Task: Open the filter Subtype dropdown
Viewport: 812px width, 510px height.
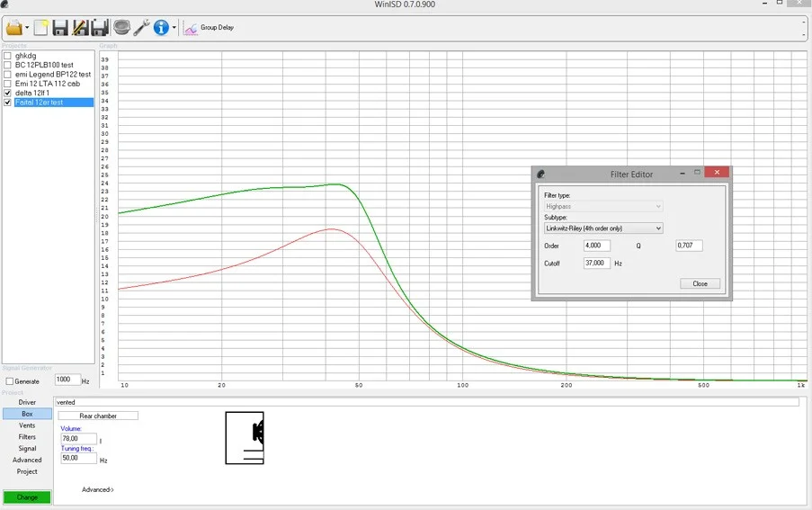Action: tap(603, 228)
